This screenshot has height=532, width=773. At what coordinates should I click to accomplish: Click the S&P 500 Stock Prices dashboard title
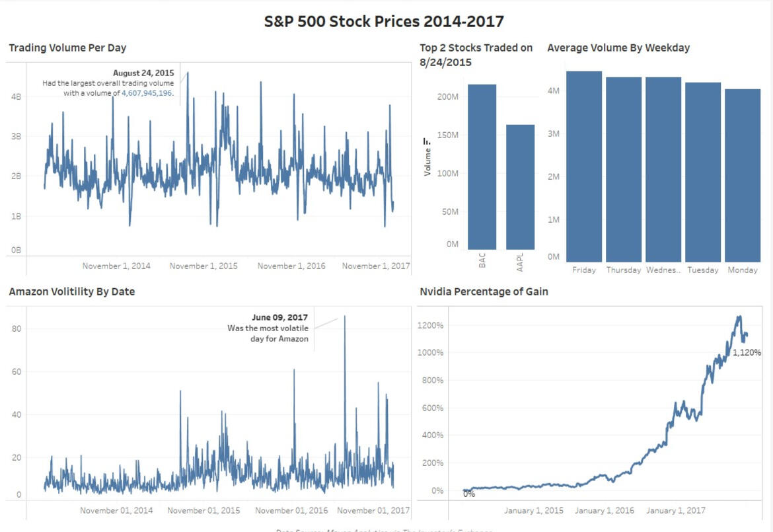(x=384, y=21)
